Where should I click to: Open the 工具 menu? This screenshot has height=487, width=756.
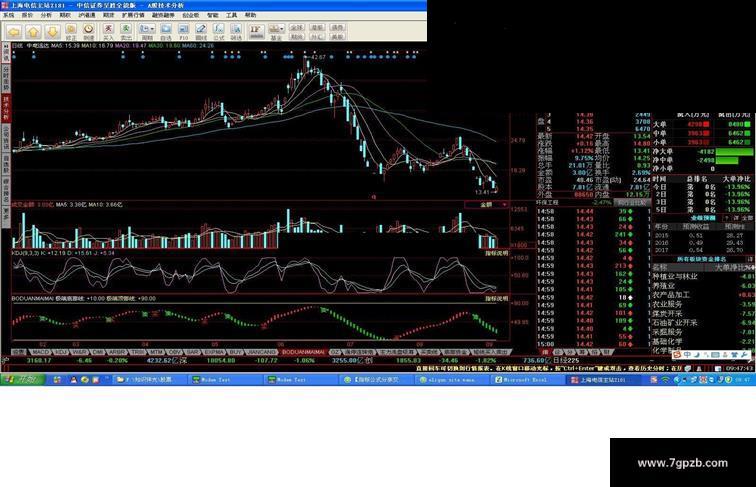coord(231,15)
